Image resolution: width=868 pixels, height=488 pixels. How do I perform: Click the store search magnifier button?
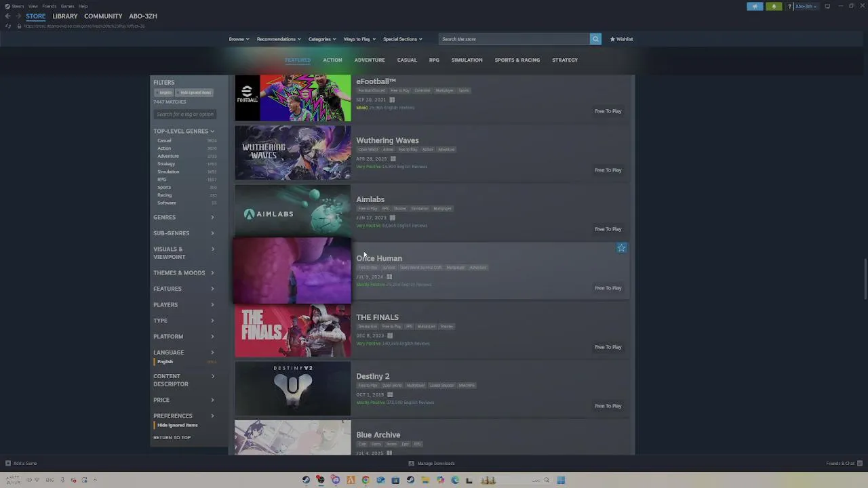pyautogui.click(x=595, y=39)
